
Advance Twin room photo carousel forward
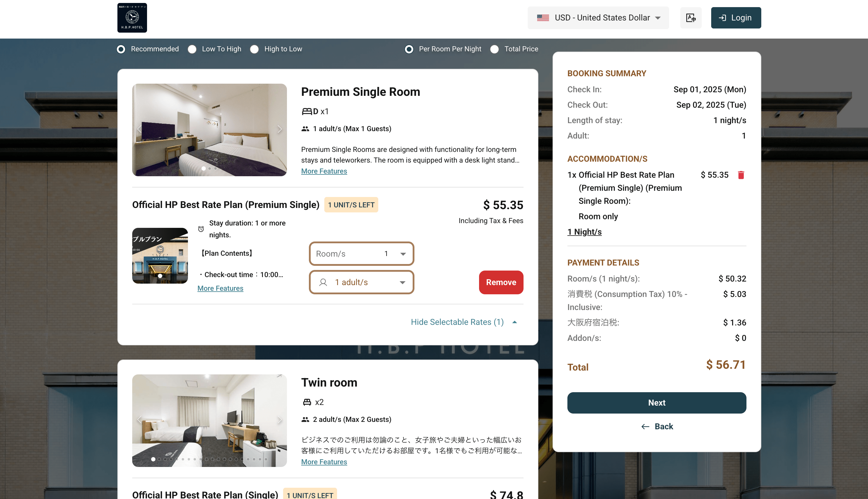point(280,420)
